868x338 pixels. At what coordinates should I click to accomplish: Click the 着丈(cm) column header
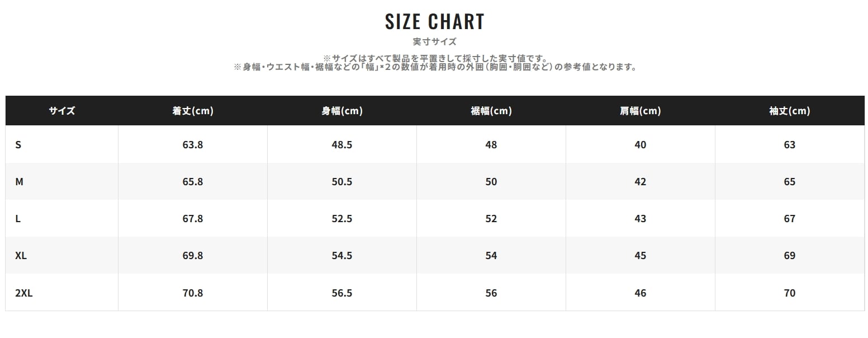coord(193,111)
